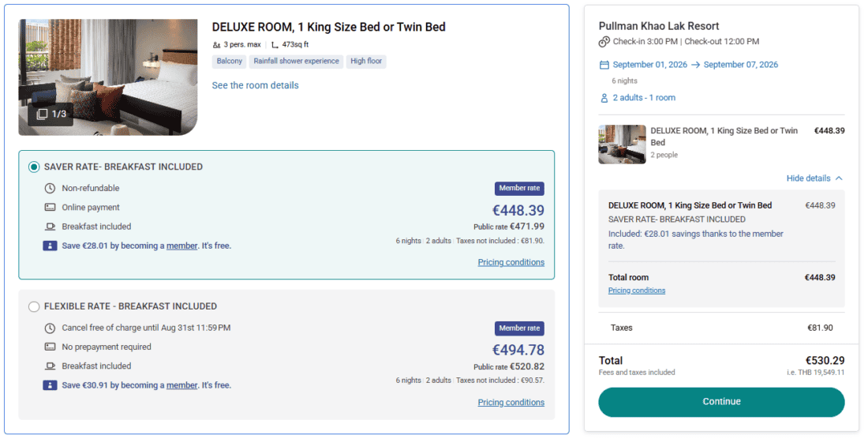This screenshot has height=439, width=868.
Task: Change the 2 adults - 1 room selection
Action: click(644, 98)
